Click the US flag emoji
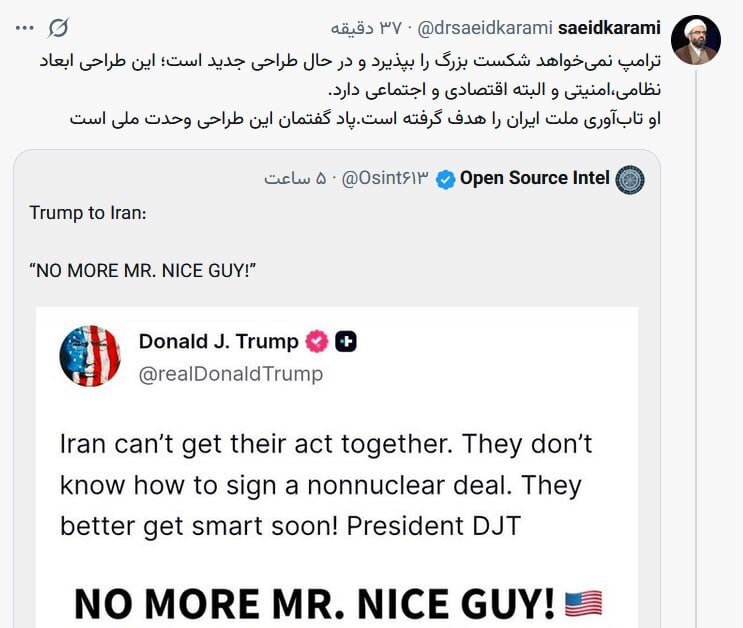Image resolution: width=743 pixels, height=628 pixels. (x=583, y=602)
